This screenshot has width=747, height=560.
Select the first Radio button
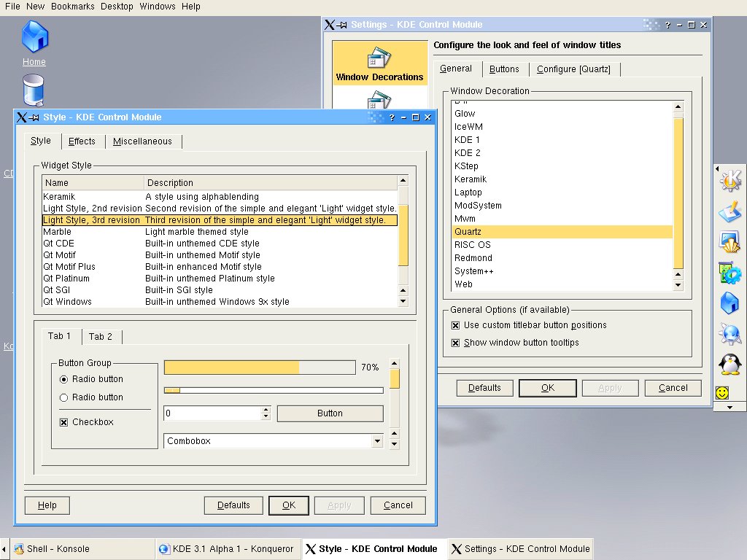64,379
